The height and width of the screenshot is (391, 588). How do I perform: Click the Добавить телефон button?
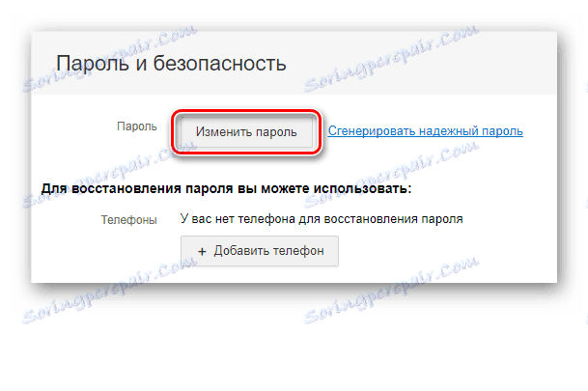tap(260, 251)
